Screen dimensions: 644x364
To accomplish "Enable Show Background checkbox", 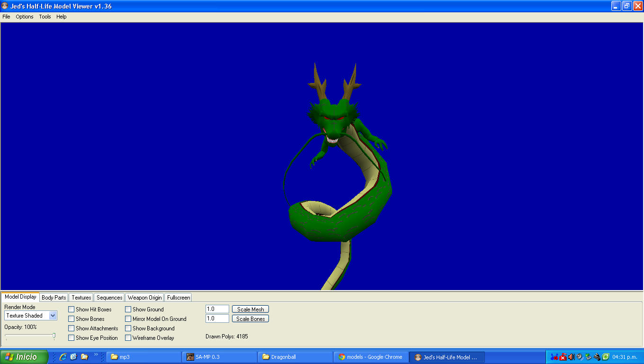I will click(x=128, y=328).
